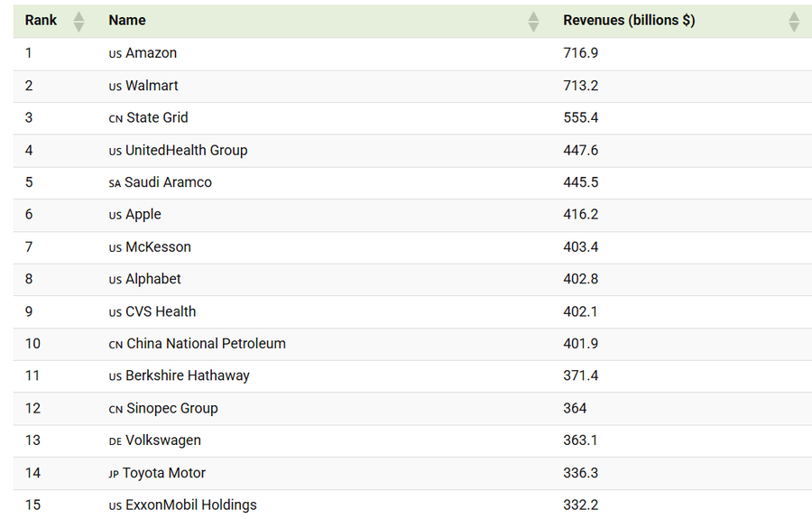Click the SA country code beside Saudi Aramco
812x519 pixels.
(115, 183)
